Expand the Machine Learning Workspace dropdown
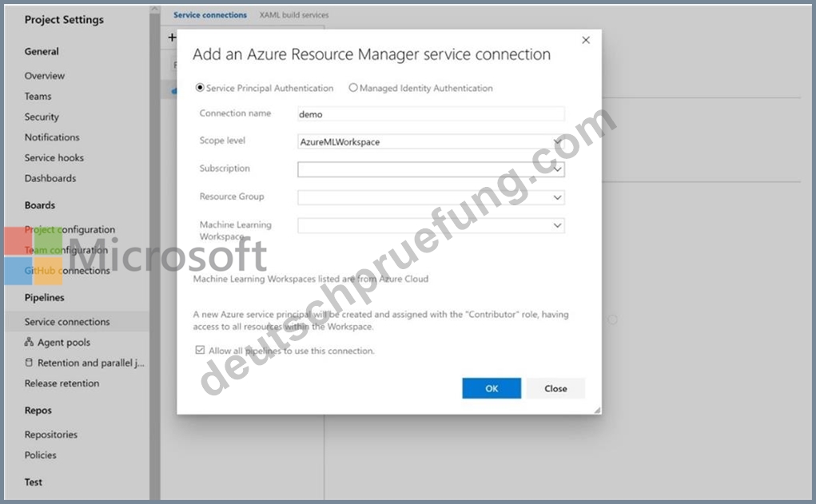Screen dimensions: 816x504 (x=431, y=225)
